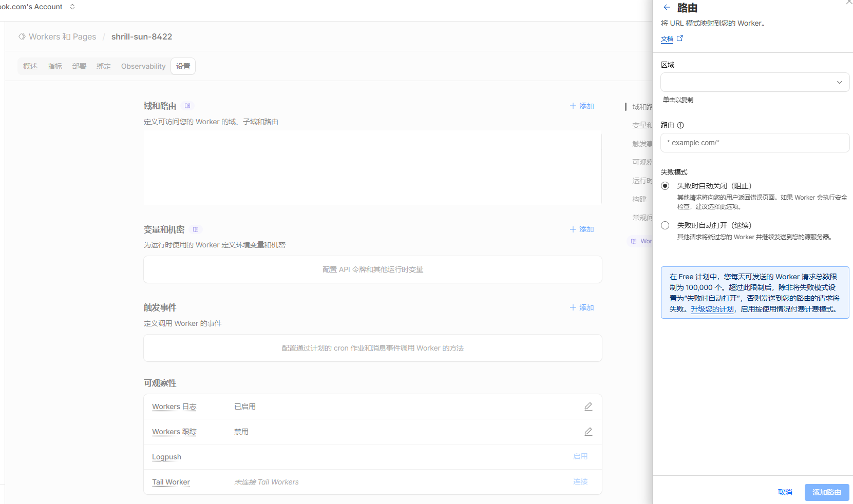Viewport: 853px width, 504px height.
Task: Click the edit pencil for Workers 日志
Action: [x=588, y=406]
